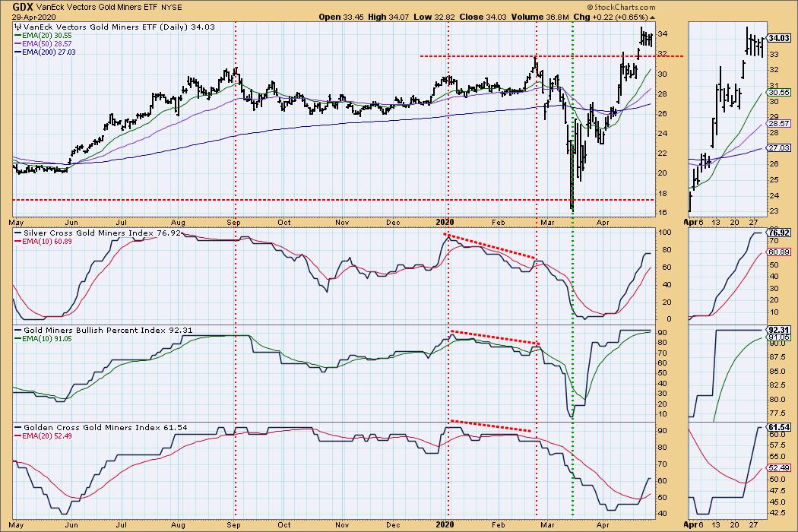Click the 'Gold Miners Bullish Percent Index 92.31' legend

[103, 330]
